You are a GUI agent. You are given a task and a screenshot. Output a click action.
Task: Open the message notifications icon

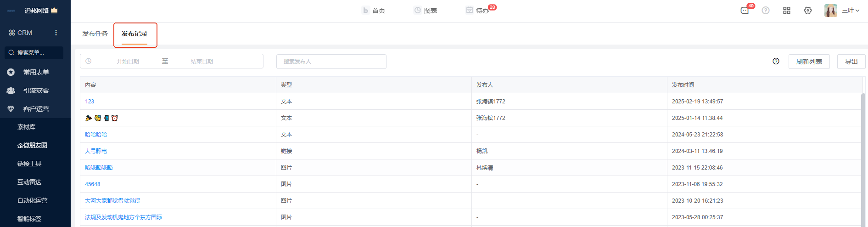[x=745, y=11]
